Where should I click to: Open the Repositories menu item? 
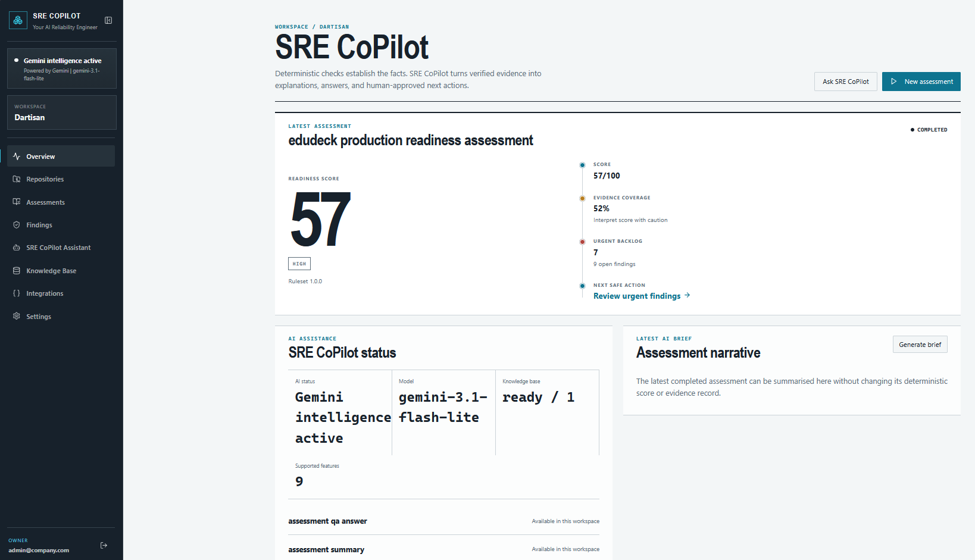[x=61, y=179]
